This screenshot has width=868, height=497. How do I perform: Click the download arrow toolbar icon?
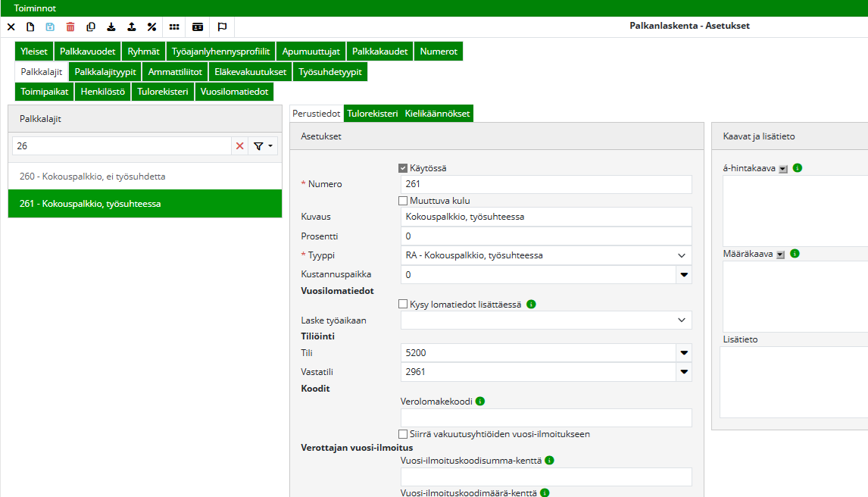tap(111, 27)
